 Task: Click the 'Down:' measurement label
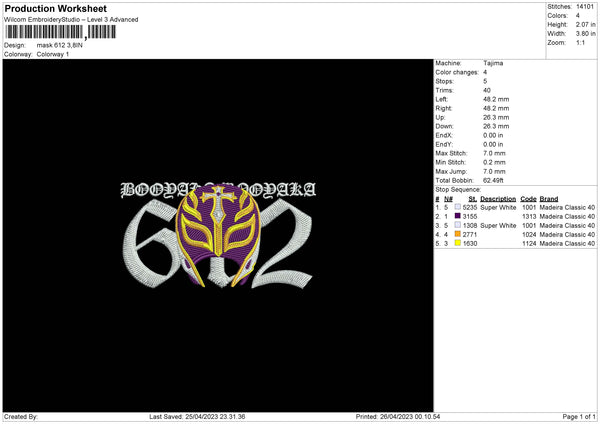coord(444,126)
